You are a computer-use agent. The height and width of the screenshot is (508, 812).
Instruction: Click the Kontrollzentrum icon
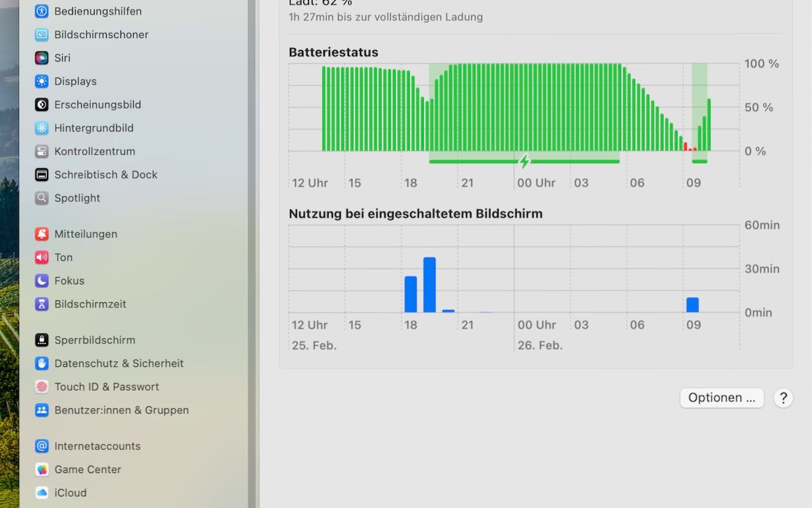(x=42, y=151)
